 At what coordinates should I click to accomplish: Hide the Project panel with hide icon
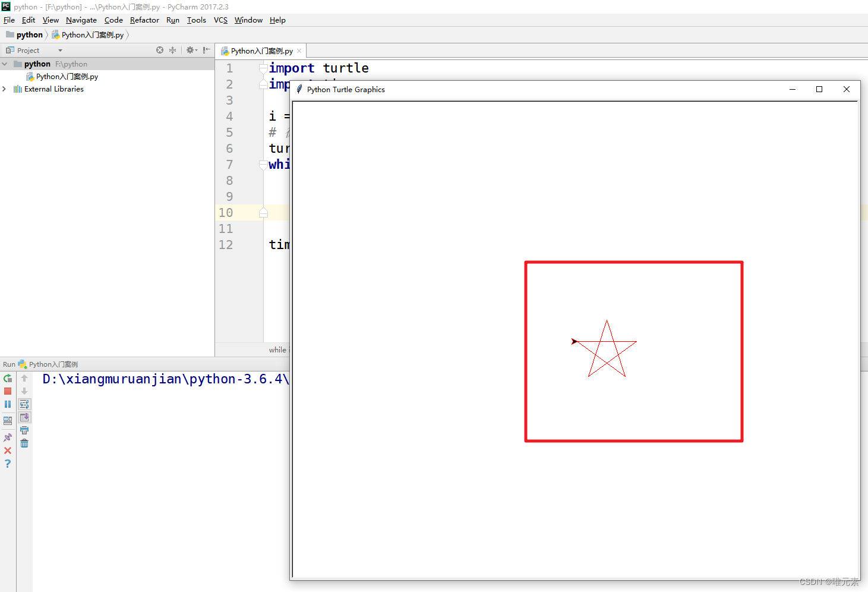(206, 50)
